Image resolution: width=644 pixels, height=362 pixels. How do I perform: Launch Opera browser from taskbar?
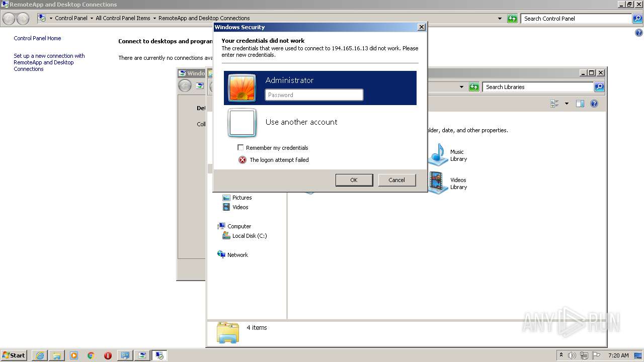[108, 355]
